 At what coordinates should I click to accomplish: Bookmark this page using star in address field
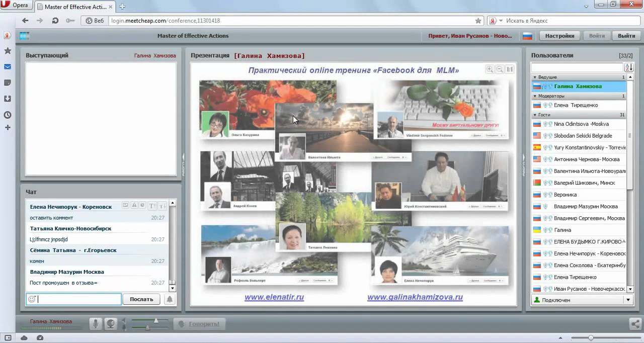478,21
